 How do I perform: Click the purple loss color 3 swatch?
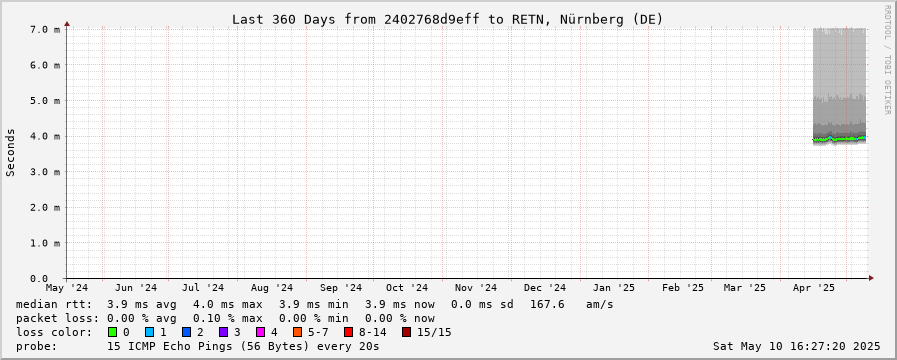click(x=224, y=332)
